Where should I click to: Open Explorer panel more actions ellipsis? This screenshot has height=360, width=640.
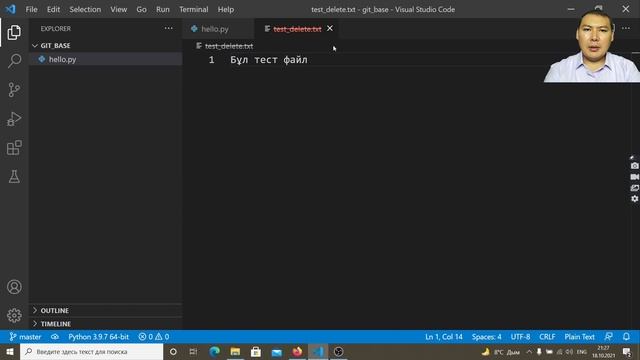coord(169,28)
